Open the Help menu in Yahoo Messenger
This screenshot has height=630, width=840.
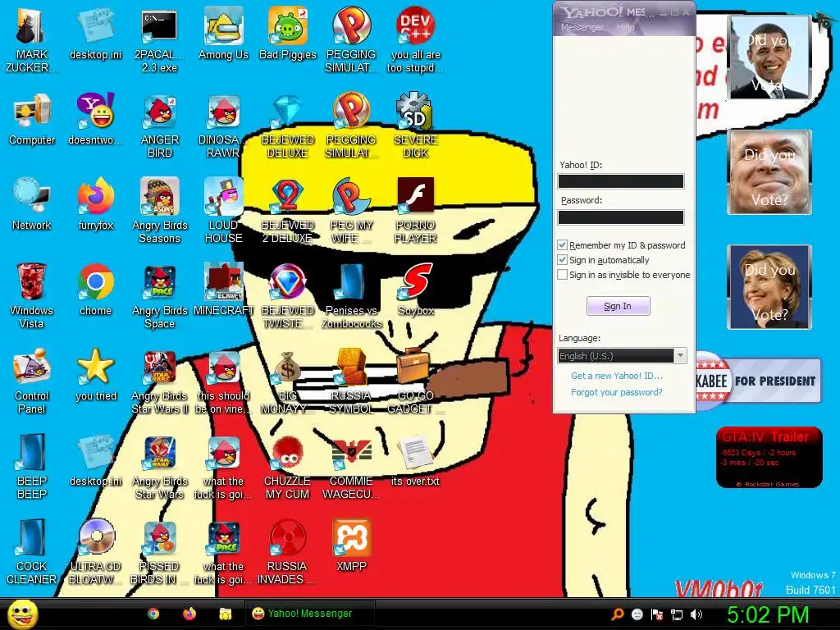(x=625, y=27)
